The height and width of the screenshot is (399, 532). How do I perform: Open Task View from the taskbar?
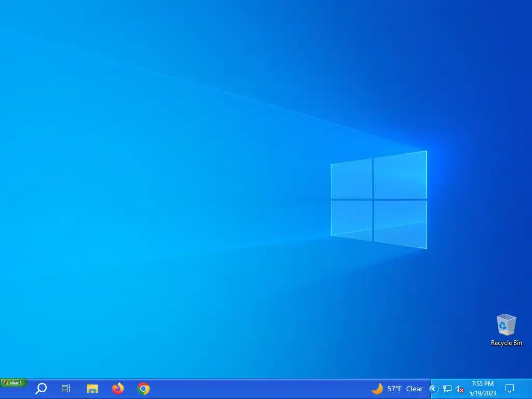[x=66, y=389]
